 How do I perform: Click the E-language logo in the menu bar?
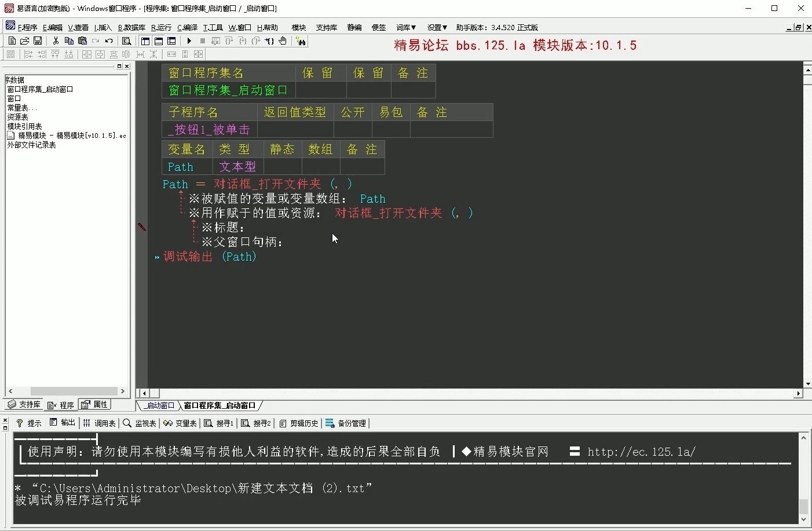point(10,25)
